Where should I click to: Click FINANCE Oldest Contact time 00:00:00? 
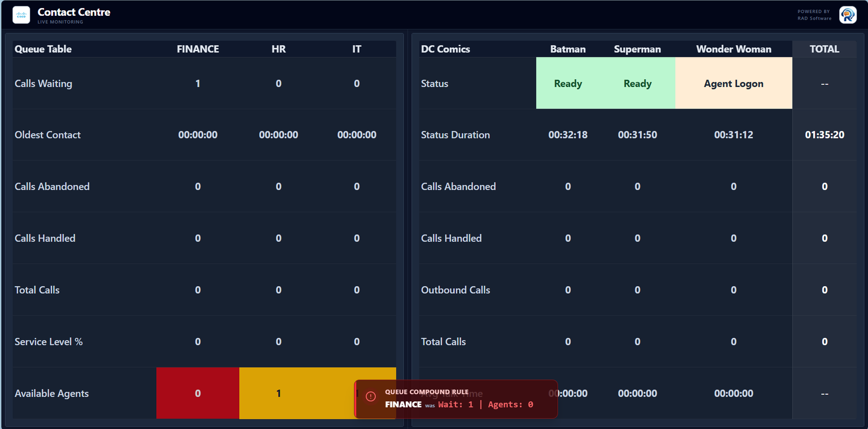198,135
